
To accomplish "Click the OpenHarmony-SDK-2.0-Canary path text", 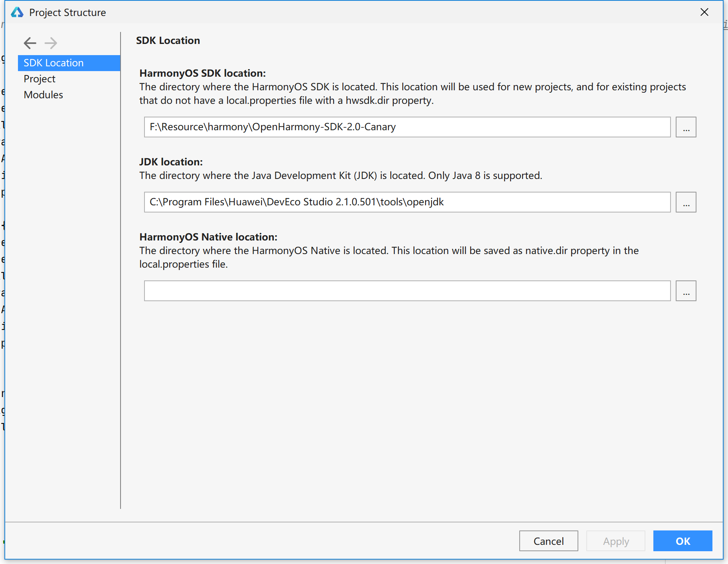I will click(x=272, y=127).
